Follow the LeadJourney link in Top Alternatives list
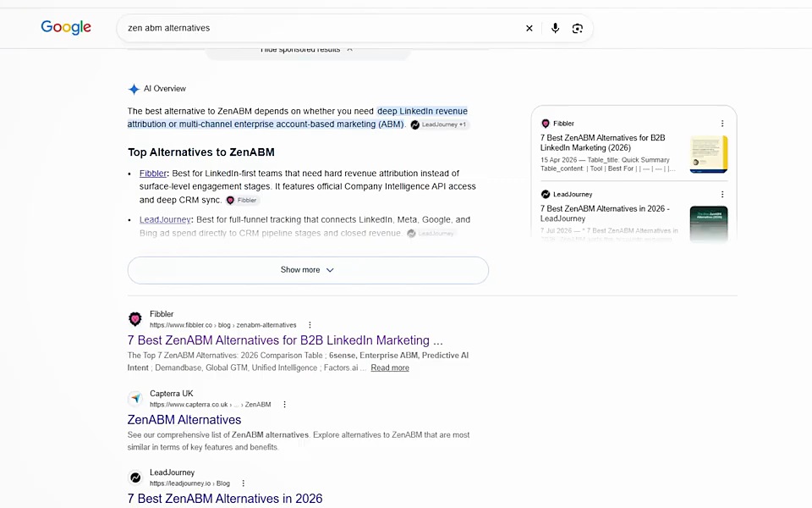This screenshot has width=812, height=508. click(165, 219)
